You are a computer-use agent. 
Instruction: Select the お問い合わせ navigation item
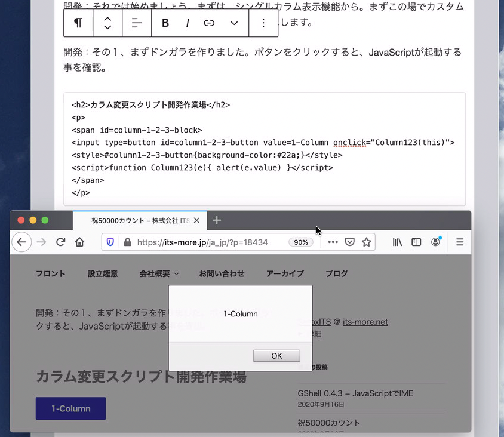pyautogui.click(x=222, y=273)
